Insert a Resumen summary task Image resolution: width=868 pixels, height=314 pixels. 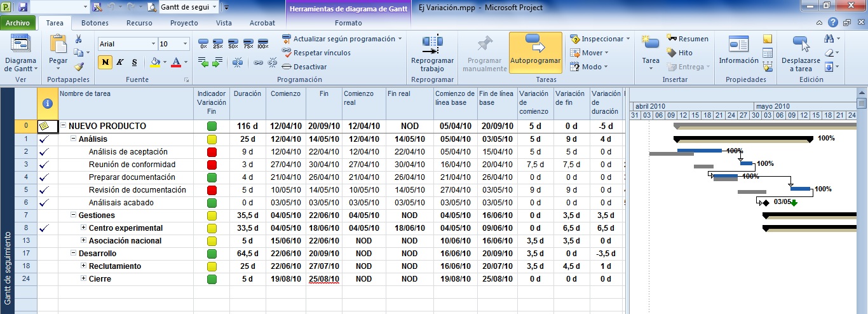click(687, 39)
